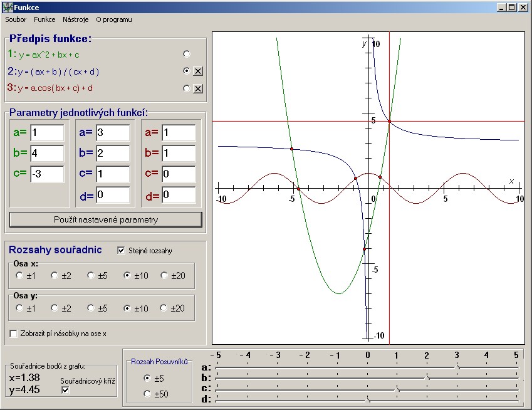This screenshot has height=410, width=532.
Task: Open the Soubor menu
Action: 16,19
